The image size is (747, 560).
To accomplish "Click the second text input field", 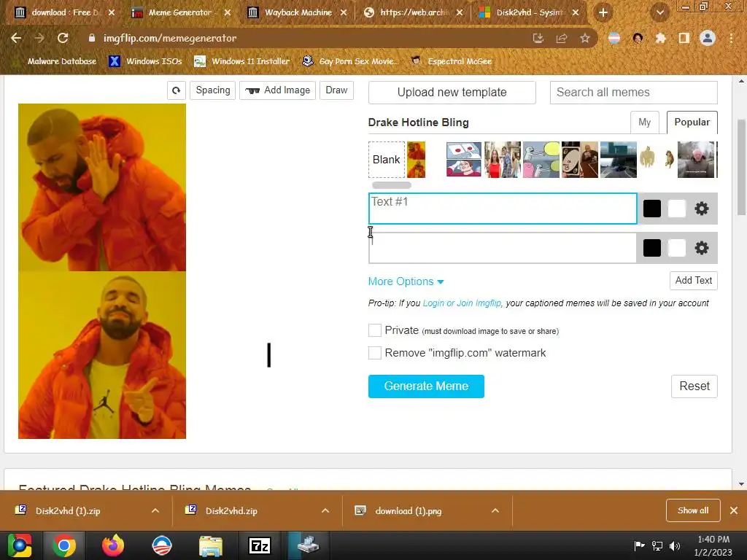I will coord(503,248).
